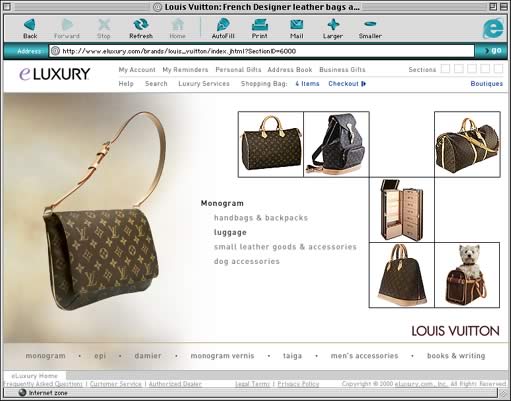
Task: Click the dog carrier thumbnail
Action: [467, 275]
